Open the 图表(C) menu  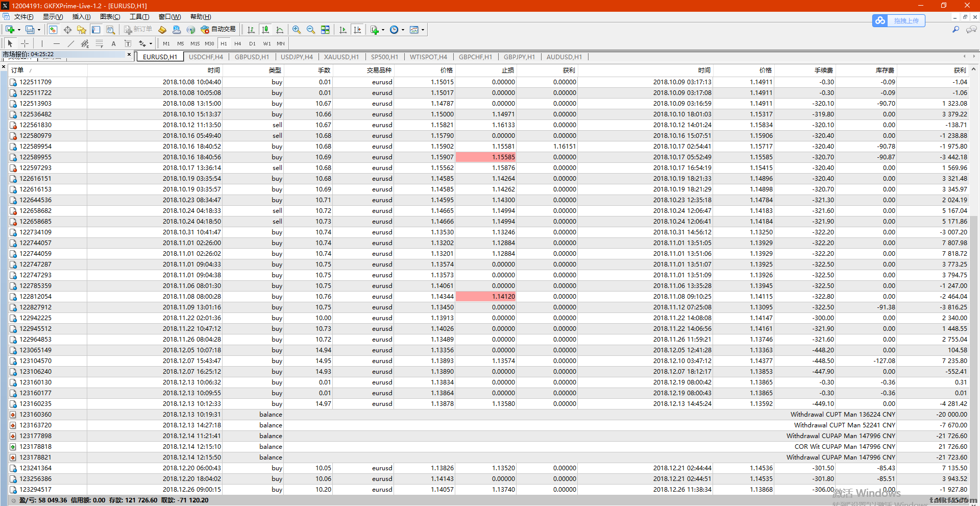[110, 17]
